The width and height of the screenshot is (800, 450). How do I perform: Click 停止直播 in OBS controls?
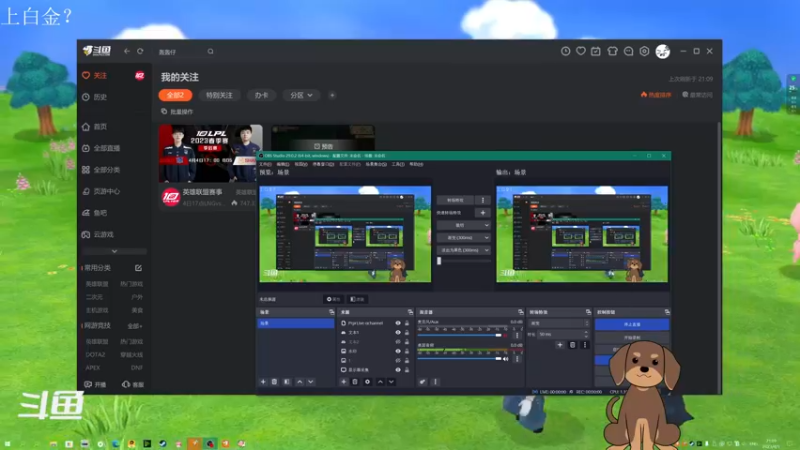click(x=632, y=324)
